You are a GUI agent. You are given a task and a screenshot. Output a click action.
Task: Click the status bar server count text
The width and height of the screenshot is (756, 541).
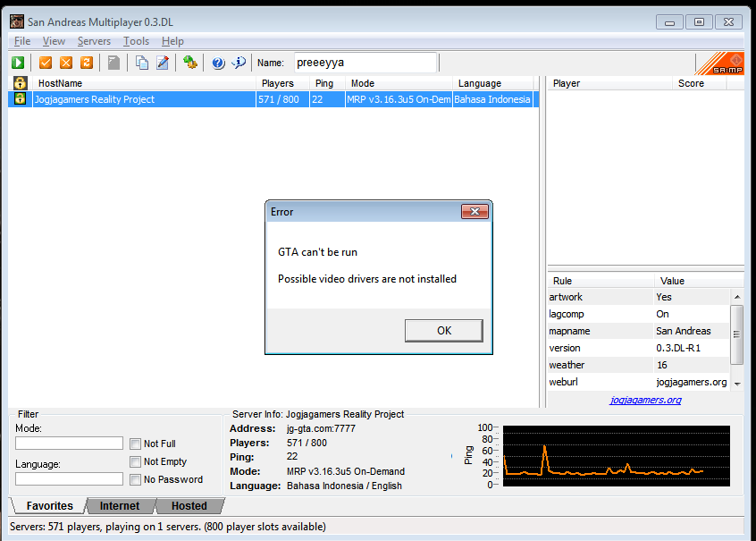(168, 527)
